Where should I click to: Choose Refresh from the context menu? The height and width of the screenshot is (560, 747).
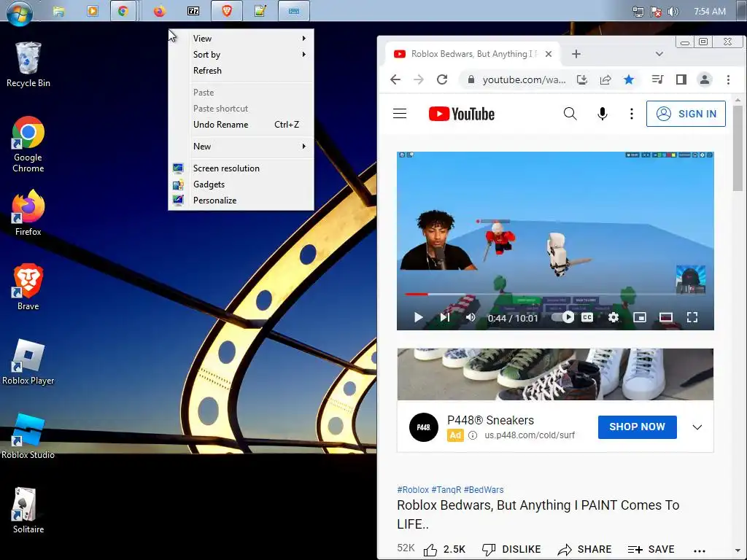pos(241,71)
